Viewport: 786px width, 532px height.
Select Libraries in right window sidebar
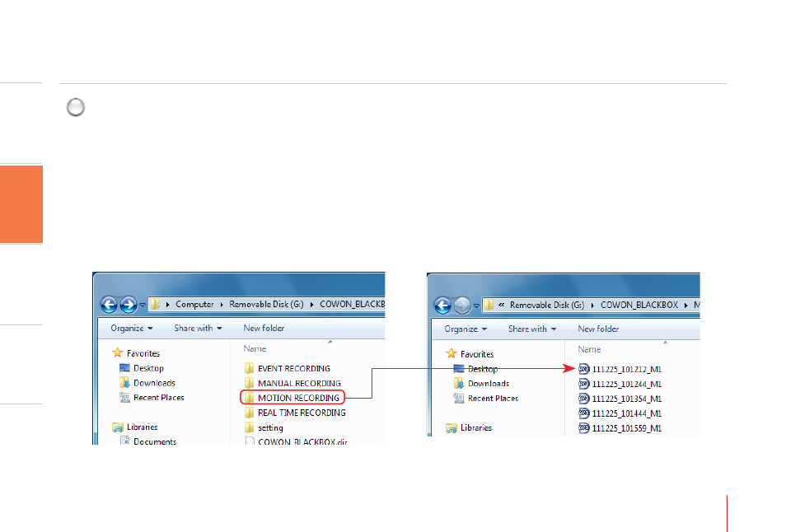[469, 427]
